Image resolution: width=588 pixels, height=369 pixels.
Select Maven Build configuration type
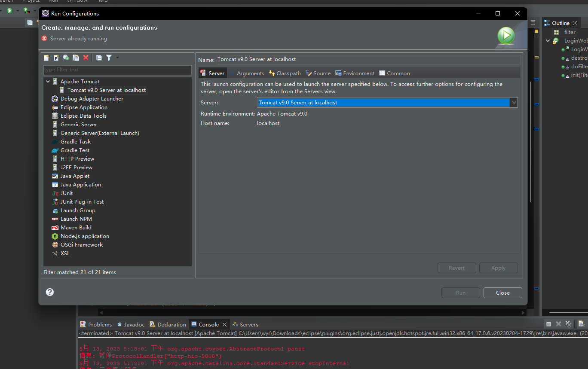pos(76,227)
